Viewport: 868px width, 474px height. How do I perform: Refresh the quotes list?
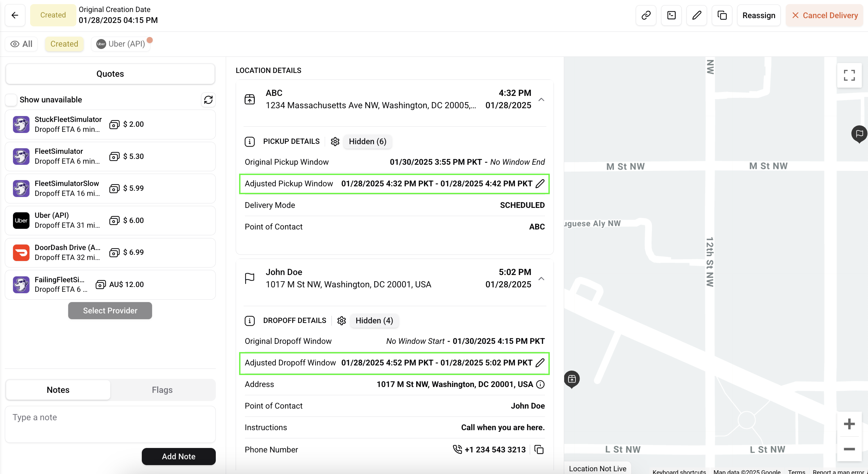coord(208,100)
